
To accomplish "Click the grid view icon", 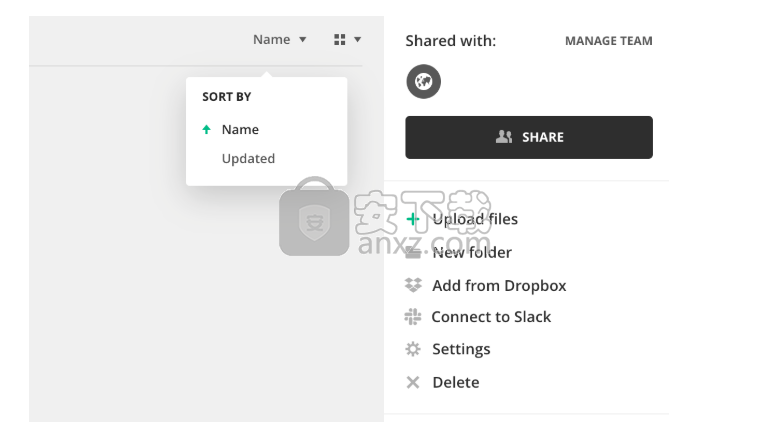I will tap(340, 40).
